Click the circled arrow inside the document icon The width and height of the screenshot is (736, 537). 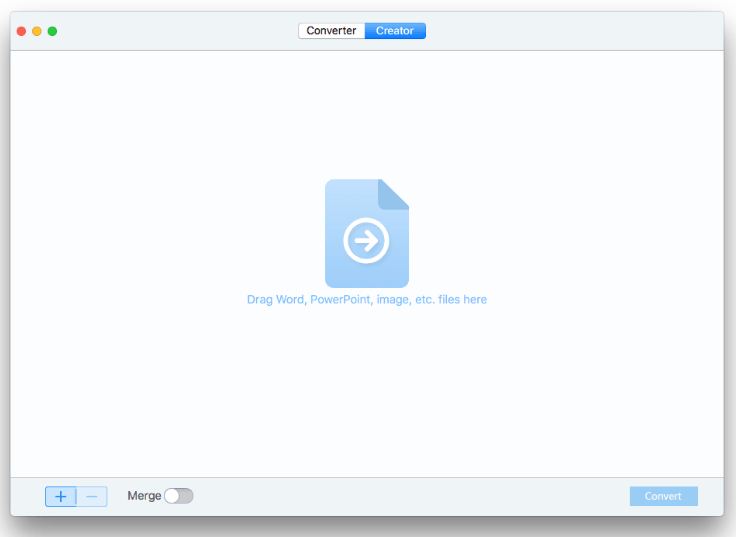pos(366,240)
